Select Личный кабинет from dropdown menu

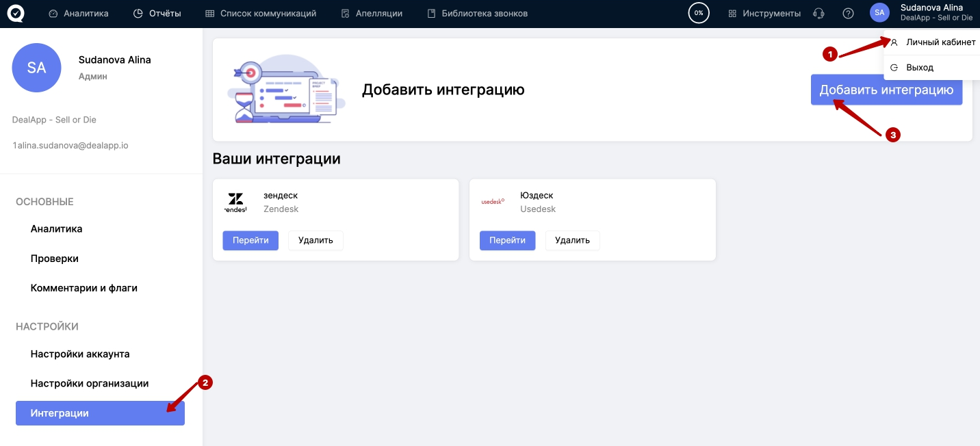point(940,42)
